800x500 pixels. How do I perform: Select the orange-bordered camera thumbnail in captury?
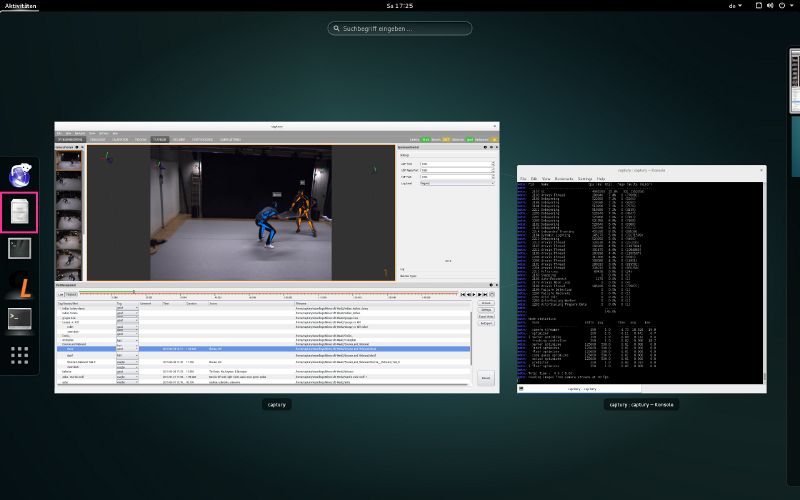coord(68,161)
